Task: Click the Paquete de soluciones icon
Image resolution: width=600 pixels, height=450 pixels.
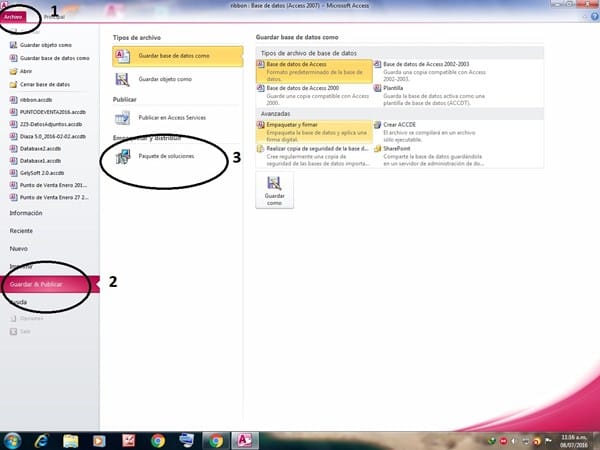Action: coord(123,157)
